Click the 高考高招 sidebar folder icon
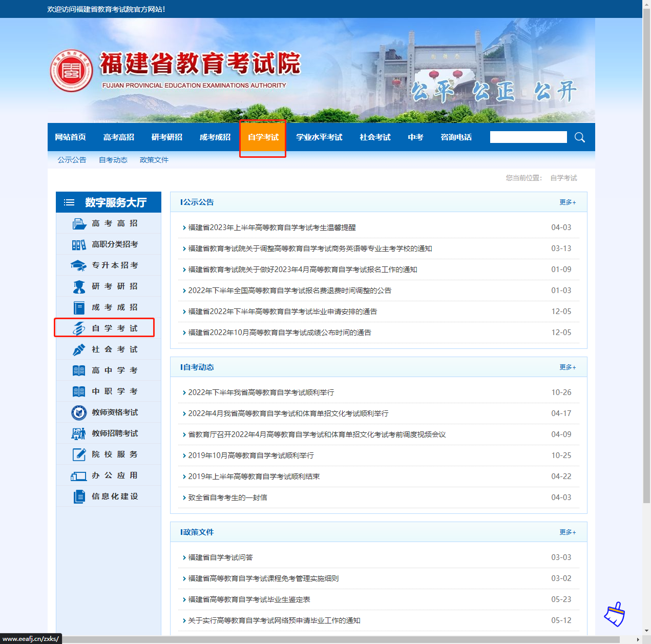 pyautogui.click(x=79, y=224)
